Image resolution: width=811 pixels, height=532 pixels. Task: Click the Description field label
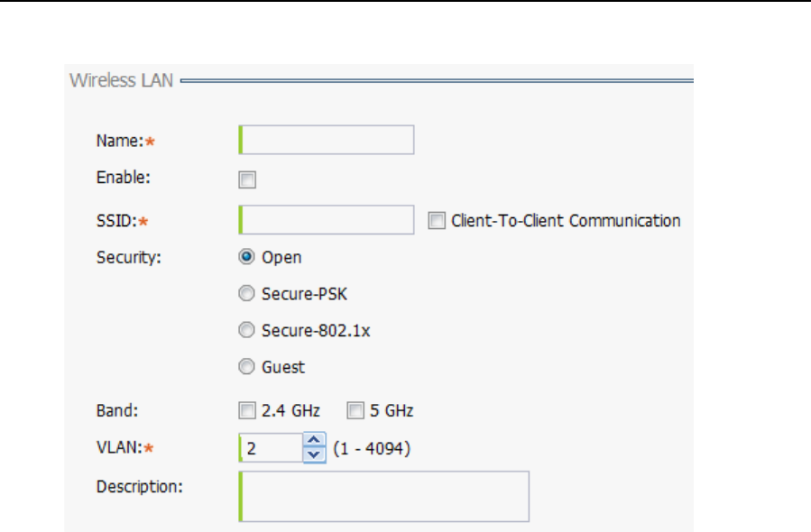coord(140,487)
